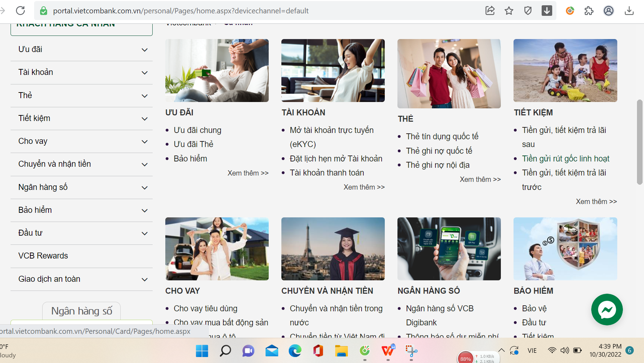Share this page using the share icon
Viewport: 644px width, 363px height.
pyautogui.click(x=490, y=11)
